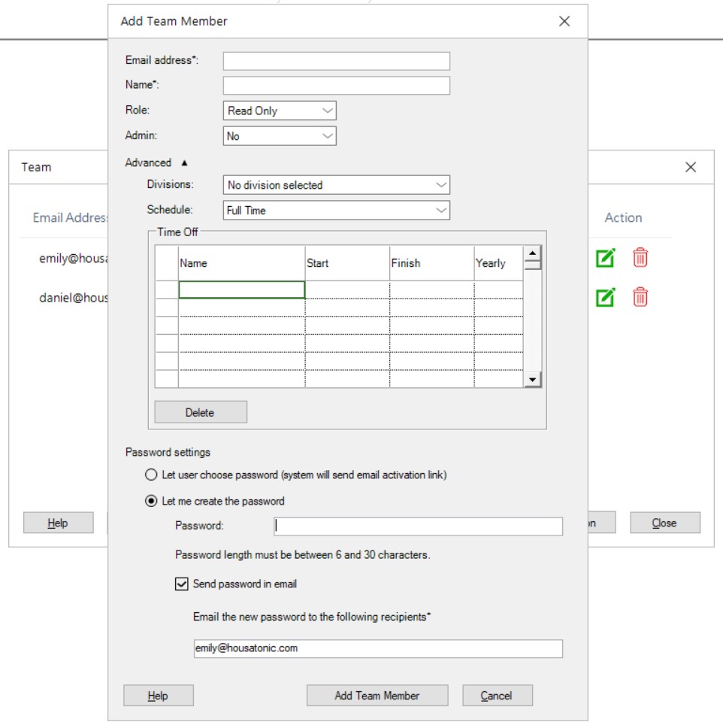Click edit icon for emily's row

pyautogui.click(x=605, y=258)
